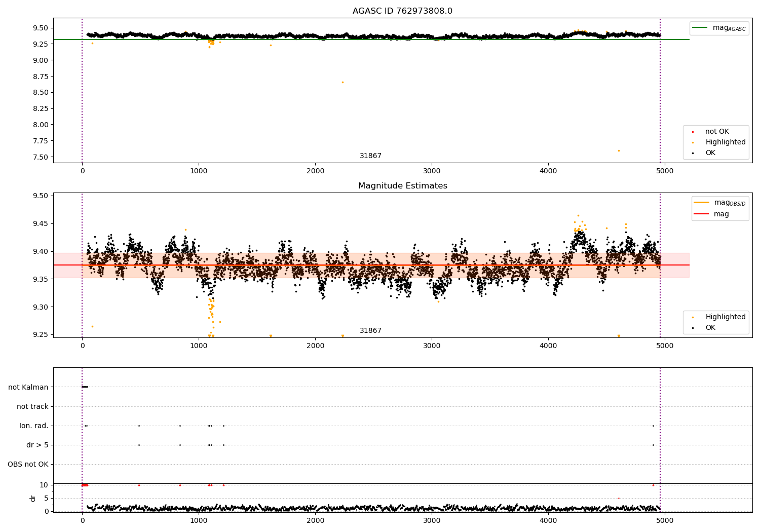Click orange outlier point near magnitude 7.6 in top plot

tap(619, 150)
